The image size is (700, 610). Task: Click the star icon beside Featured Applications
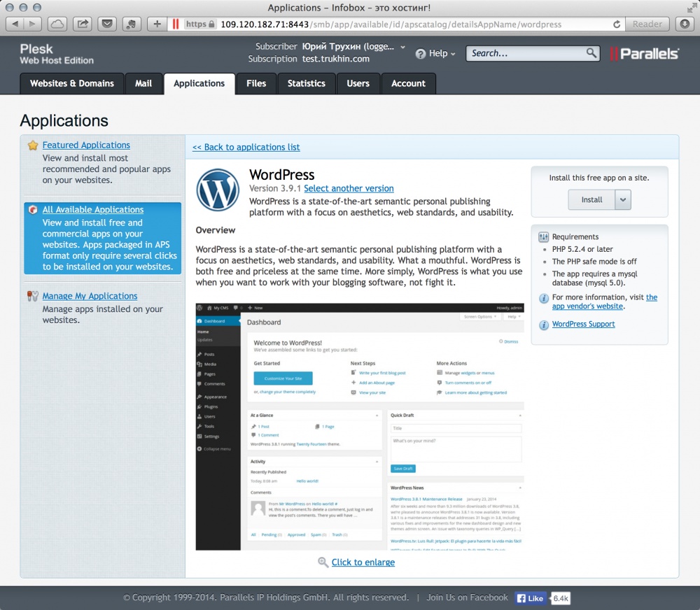(x=32, y=145)
